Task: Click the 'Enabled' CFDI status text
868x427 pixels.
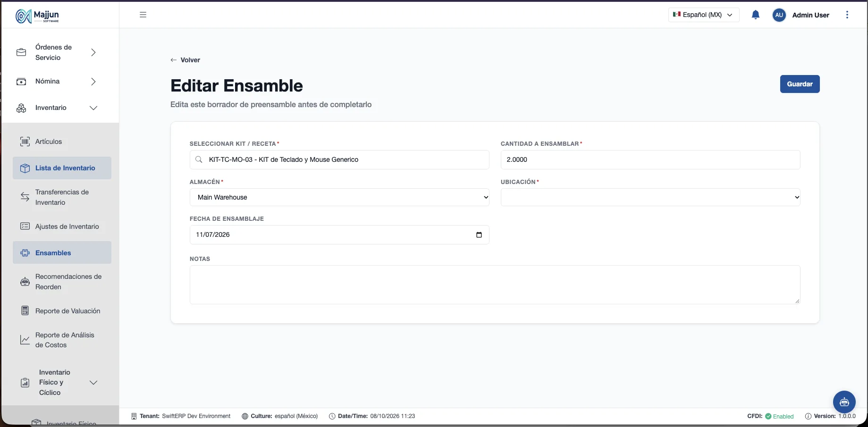Action: (784, 416)
